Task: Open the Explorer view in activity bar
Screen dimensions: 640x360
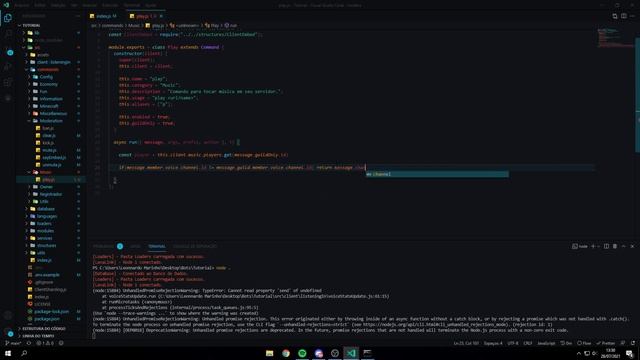Action: [x=8, y=18]
